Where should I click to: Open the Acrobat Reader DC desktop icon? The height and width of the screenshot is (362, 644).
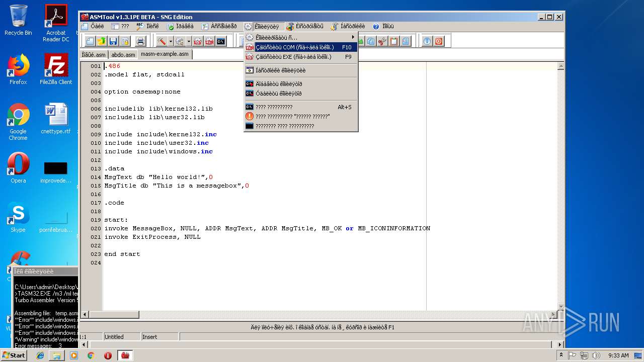(56, 23)
